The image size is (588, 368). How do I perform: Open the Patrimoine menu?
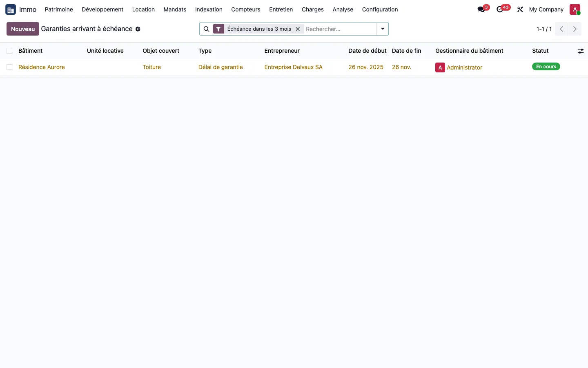click(x=59, y=9)
